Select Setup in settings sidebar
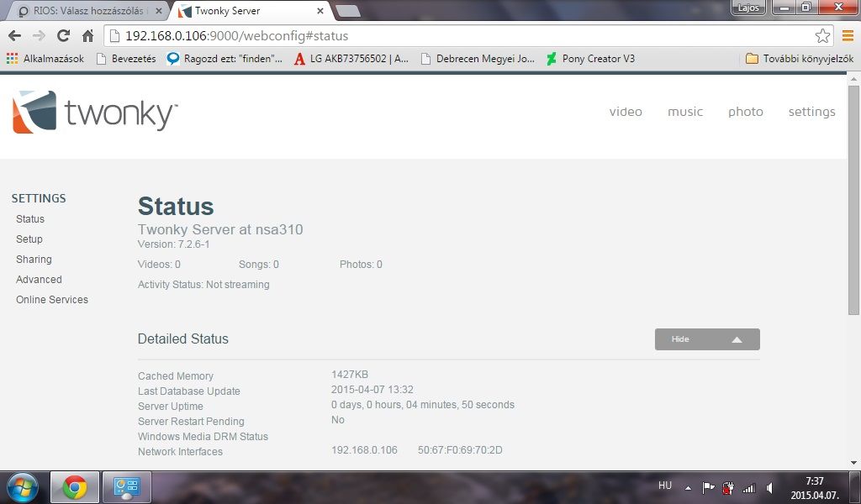The height and width of the screenshot is (504, 861). [29, 239]
